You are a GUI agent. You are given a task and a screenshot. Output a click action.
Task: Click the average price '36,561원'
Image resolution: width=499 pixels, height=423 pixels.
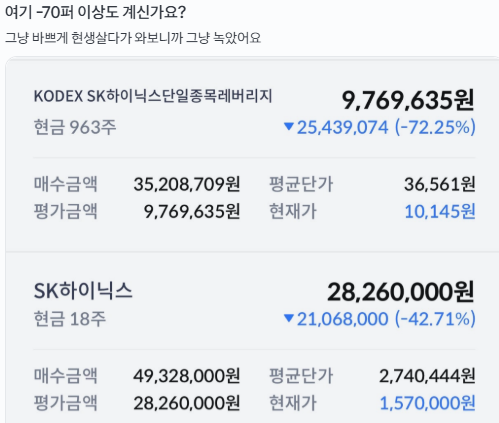(440, 184)
